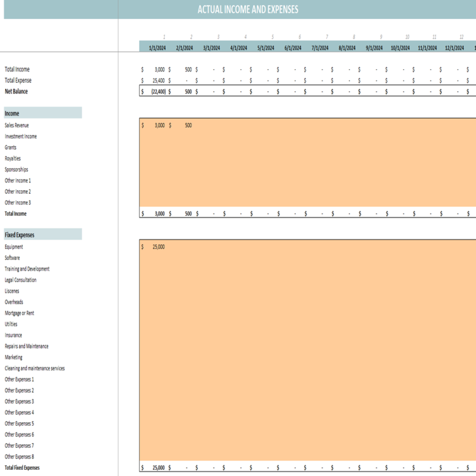Click the Income section header
Viewport: 476px width, 476px height.
point(10,113)
